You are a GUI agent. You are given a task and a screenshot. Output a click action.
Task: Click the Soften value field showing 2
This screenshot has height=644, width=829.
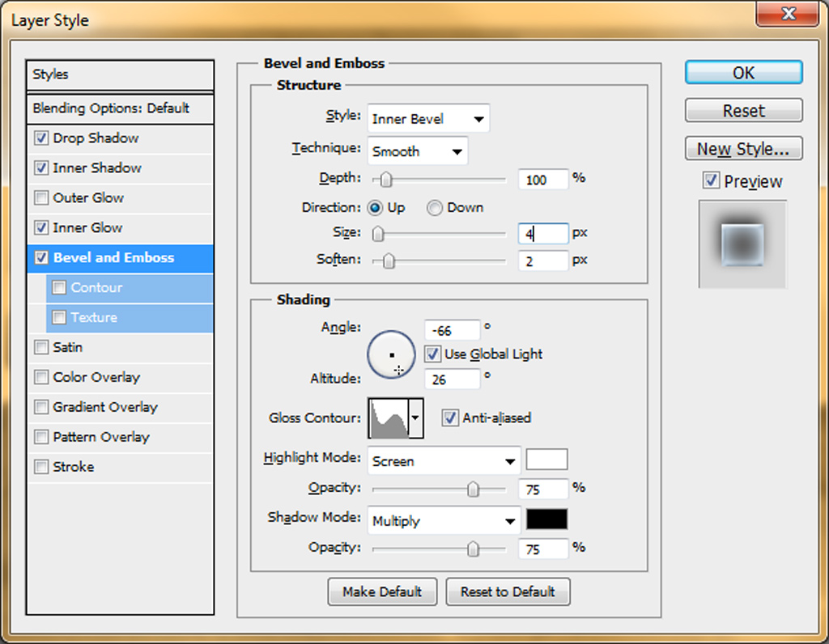click(543, 261)
